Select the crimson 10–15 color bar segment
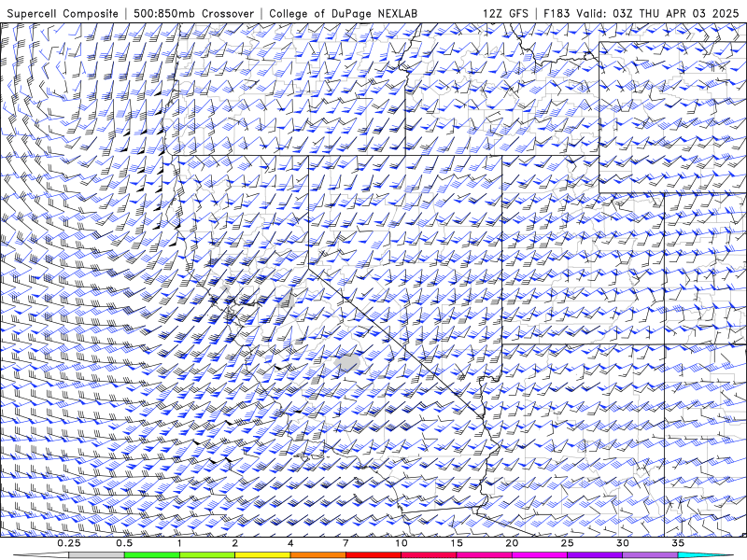This screenshot has width=747, height=560. [429, 555]
